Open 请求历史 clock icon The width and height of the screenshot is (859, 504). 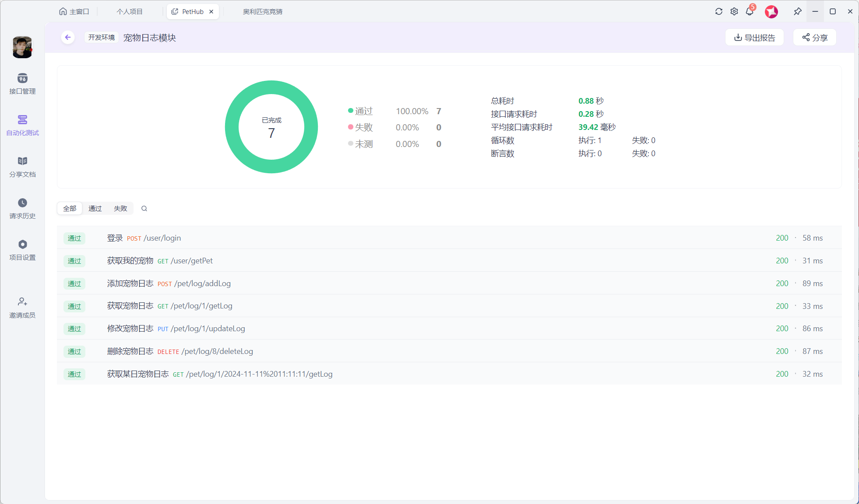click(22, 208)
